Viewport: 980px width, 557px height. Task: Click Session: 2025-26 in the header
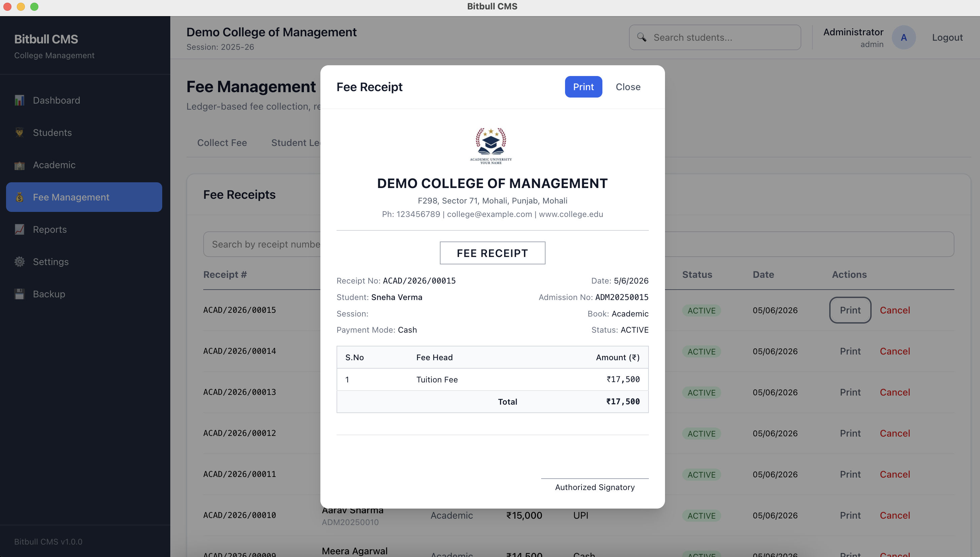click(220, 47)
